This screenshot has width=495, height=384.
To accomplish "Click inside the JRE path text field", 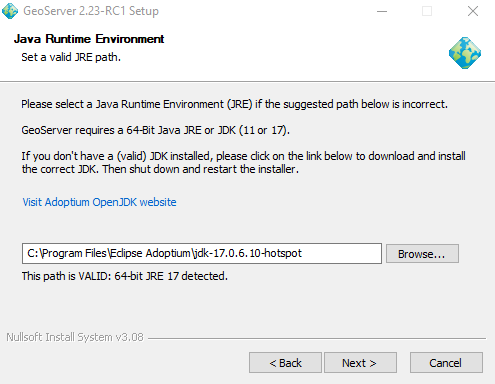I will 202,253.
